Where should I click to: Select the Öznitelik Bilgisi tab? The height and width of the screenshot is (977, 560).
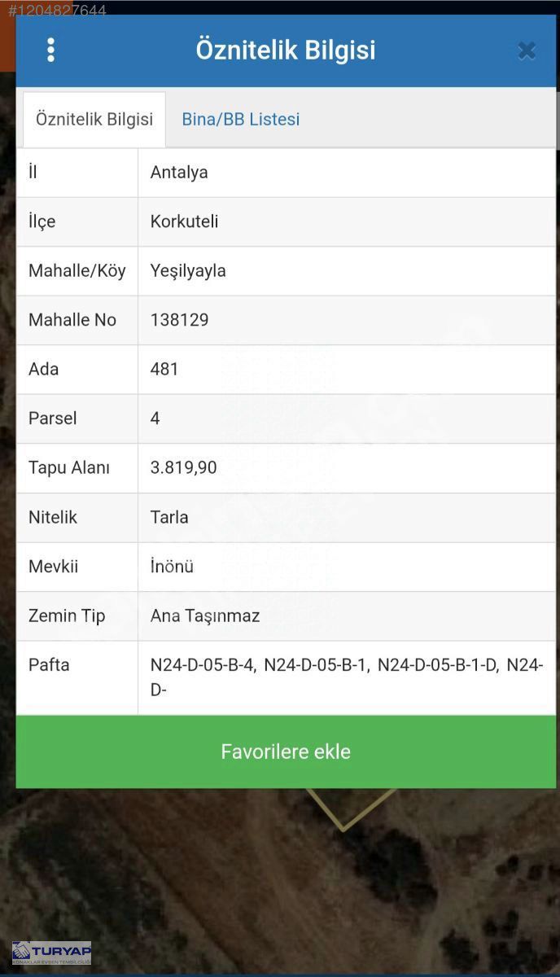coord(94,119)
